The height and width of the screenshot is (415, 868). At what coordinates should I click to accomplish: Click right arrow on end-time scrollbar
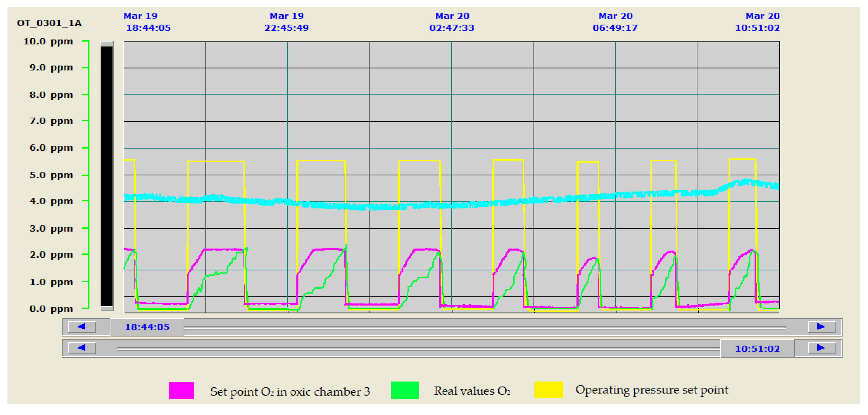(x=821, y=348)
